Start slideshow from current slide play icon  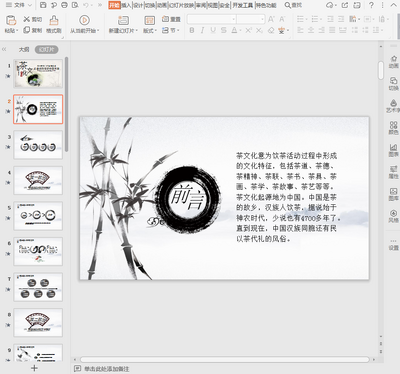click(84, 20)
